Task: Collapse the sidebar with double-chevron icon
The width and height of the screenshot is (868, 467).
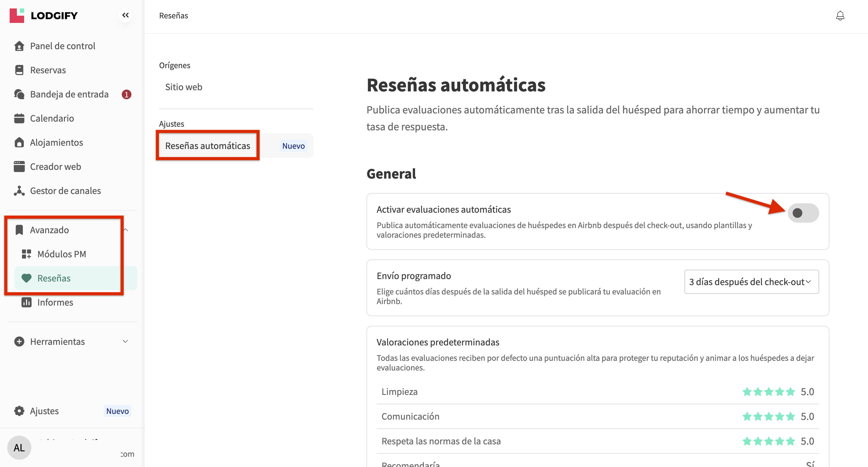Action: (x=125, y=15)
